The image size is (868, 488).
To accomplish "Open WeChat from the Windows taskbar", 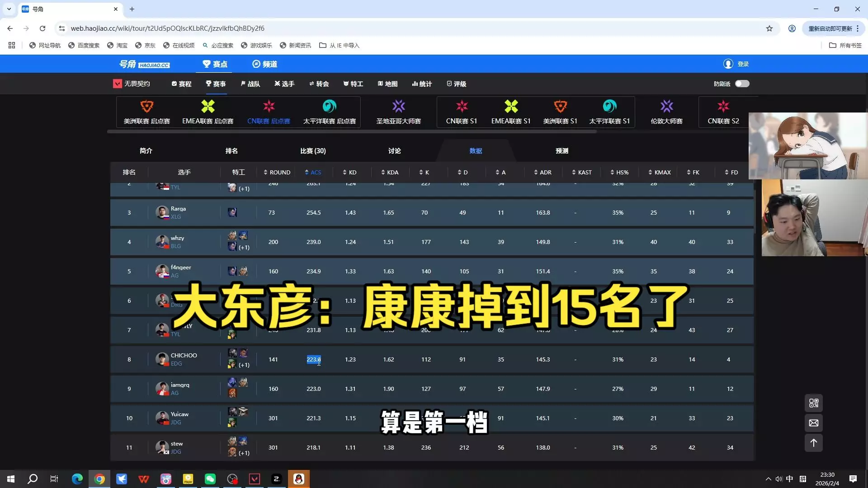I will click(x=210, y=479).
